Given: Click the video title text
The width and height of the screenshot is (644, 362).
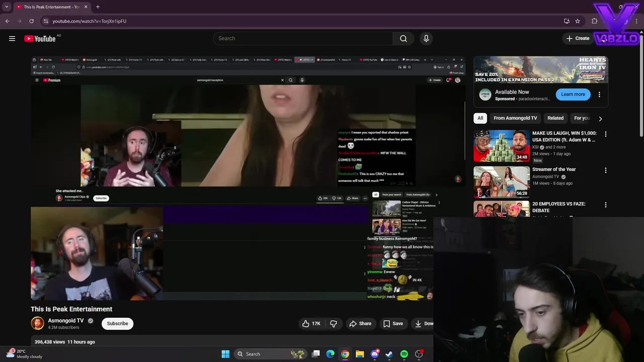Looking at the screenshot, I should 71,309.
